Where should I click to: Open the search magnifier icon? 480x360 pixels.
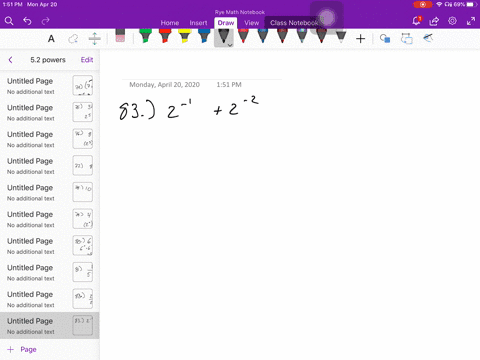coord(9,21)
